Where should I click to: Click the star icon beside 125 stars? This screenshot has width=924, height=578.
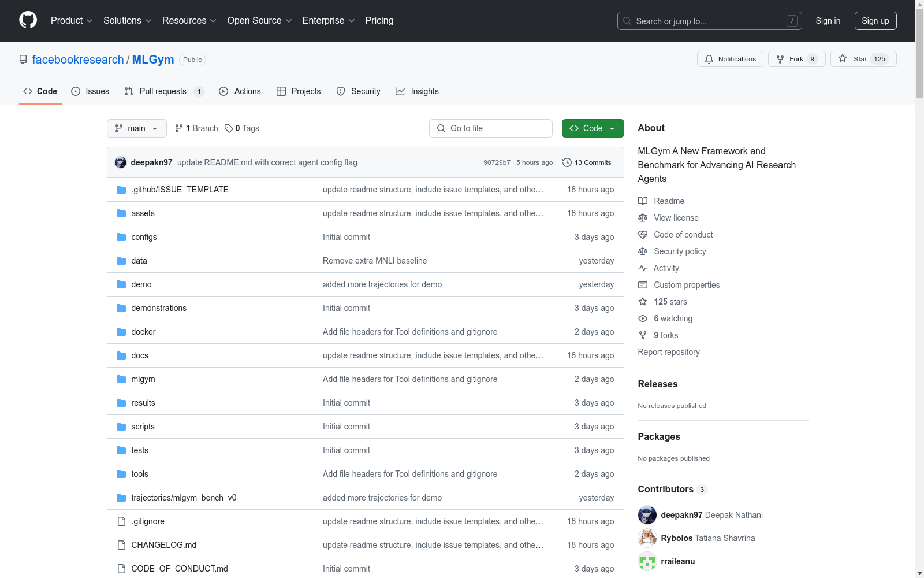coord(643,302)
